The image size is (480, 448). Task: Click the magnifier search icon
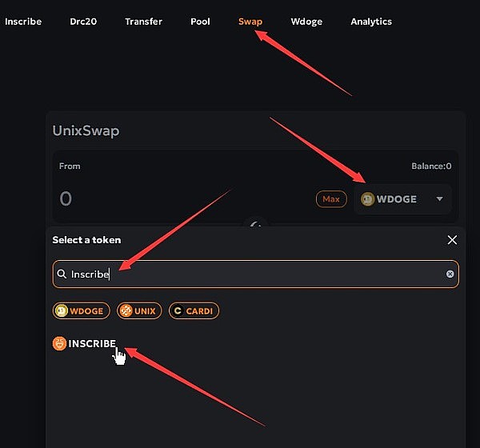click(62, 274)
